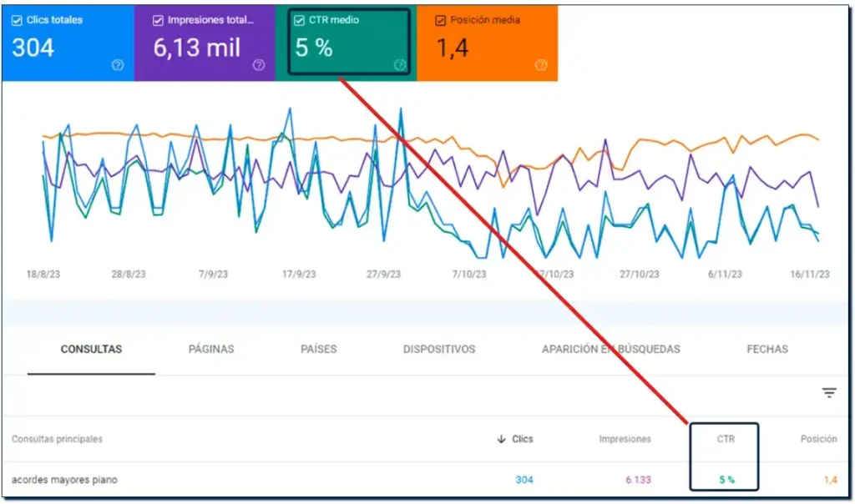The width and height of the screenshot is (855, 504).
Task: Click the 17/9/23 chart date label
Action: click(299, 274)
